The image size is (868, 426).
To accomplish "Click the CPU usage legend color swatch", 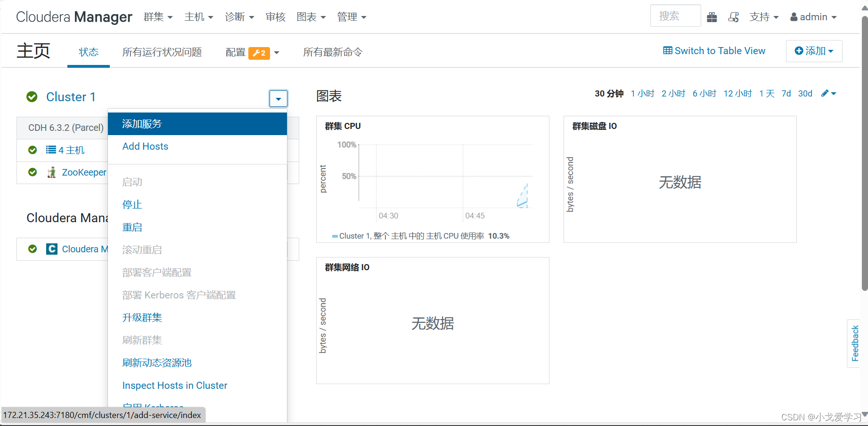I will click(x=335, y=236).
